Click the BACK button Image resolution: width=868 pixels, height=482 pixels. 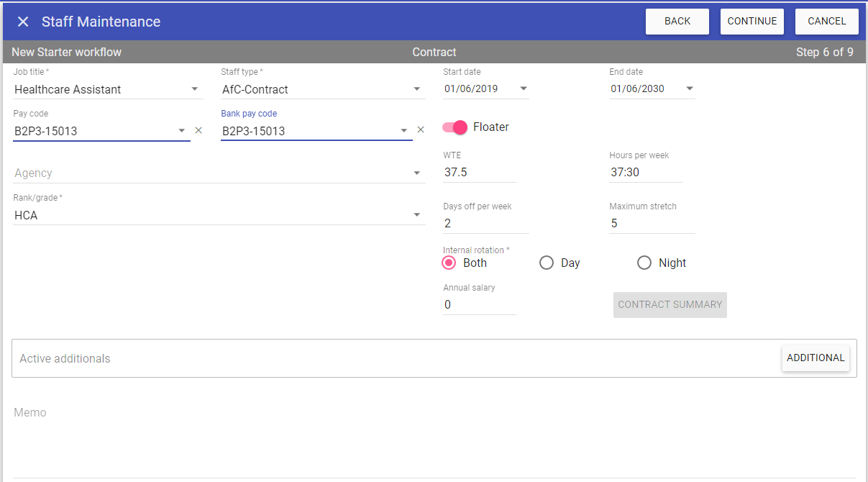point(677,22)
